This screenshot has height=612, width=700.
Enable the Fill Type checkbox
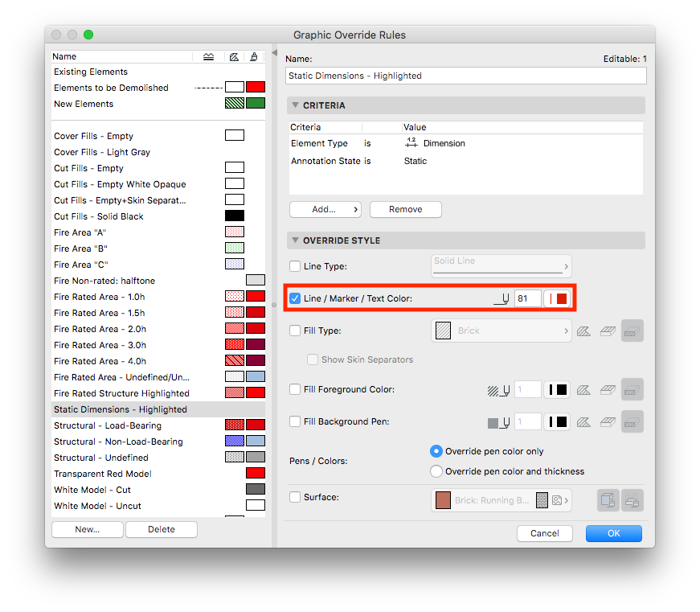click(295, 331)
